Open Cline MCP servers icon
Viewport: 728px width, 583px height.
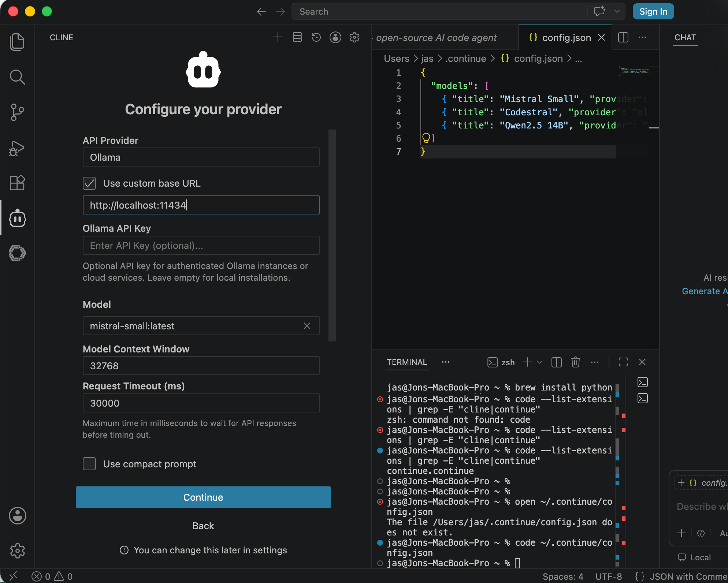pos(297,37)
